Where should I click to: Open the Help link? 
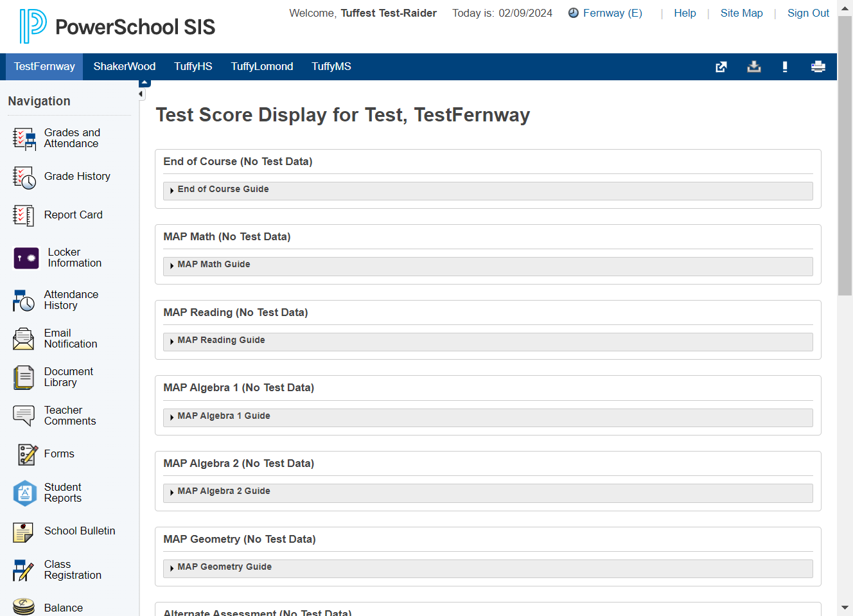coord(685,13)
